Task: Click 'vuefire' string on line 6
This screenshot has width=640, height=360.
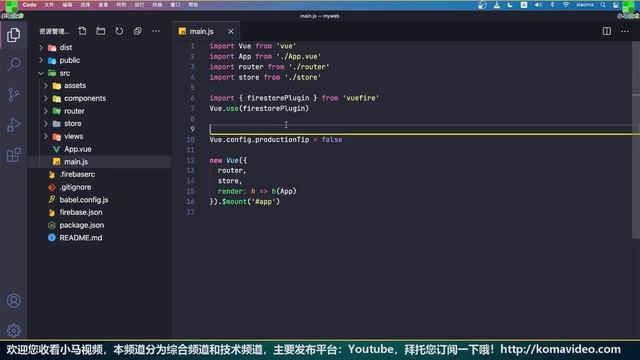Action: point(360,98)
